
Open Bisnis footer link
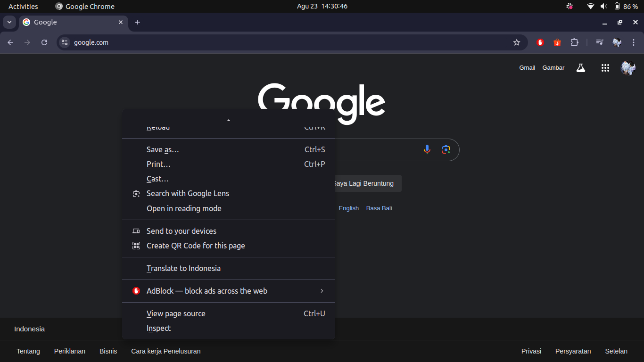(108, 351)
